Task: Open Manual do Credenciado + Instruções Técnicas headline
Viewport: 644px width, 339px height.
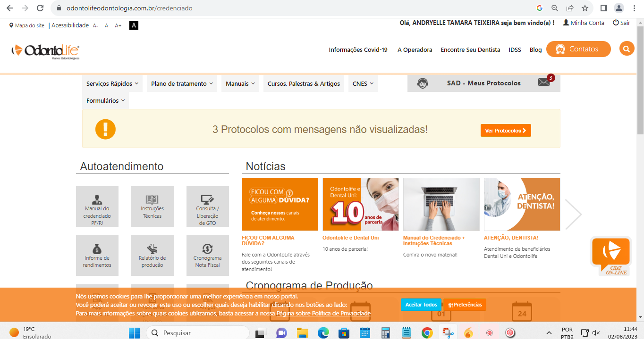Action: point(434,240)
